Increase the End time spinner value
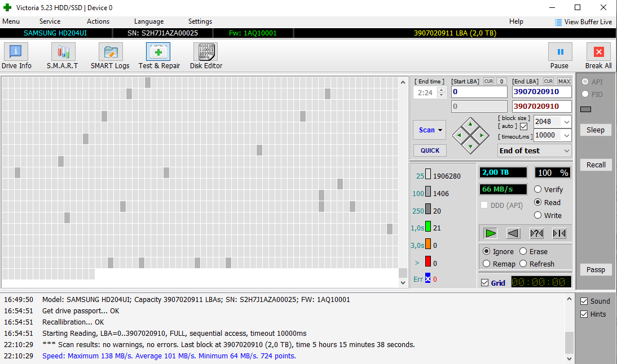 coord(442,90)
